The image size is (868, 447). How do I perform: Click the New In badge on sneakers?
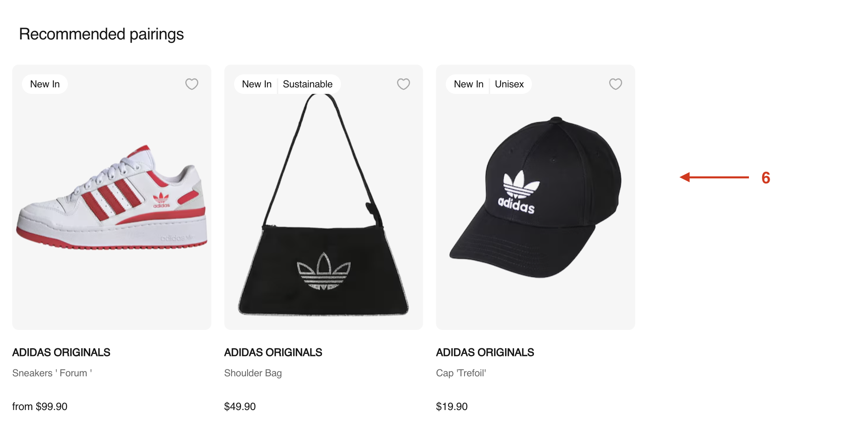point(45,84)
